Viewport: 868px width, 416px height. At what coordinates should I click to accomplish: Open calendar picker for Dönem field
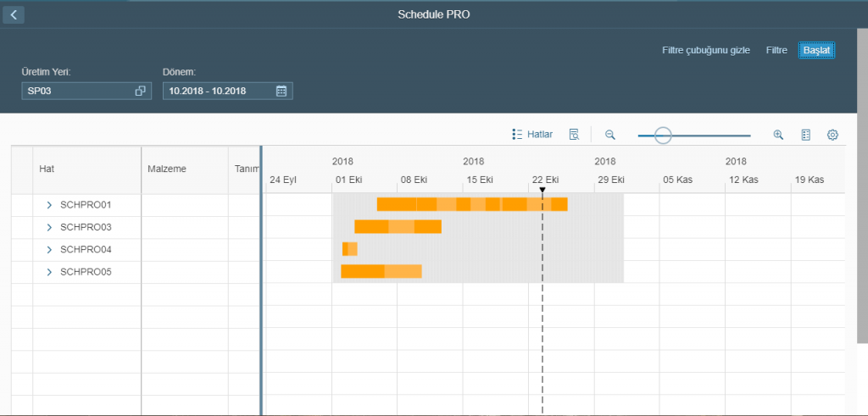tap(281, 92)
